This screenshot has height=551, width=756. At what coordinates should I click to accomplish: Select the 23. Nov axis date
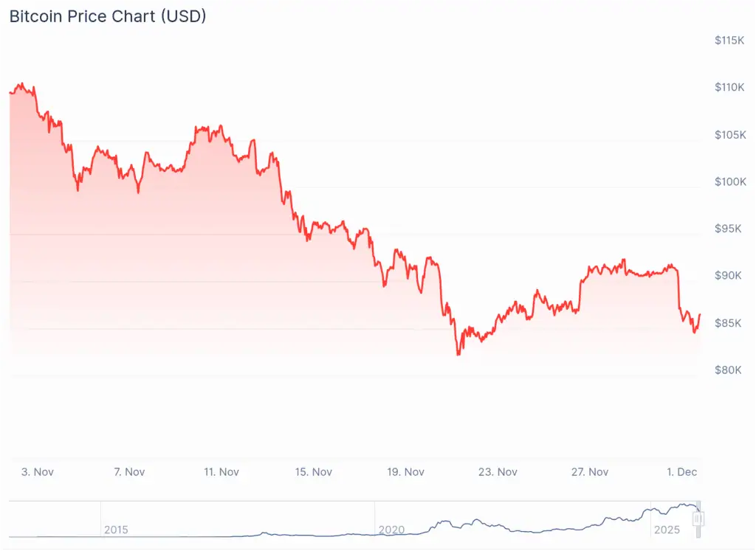(498, 472)
